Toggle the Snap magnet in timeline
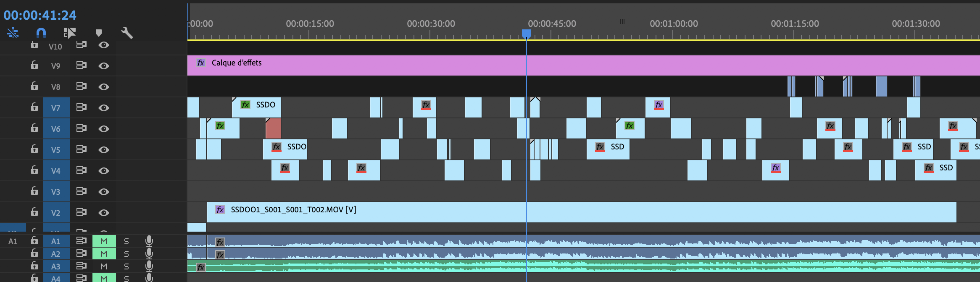Image resolution: width=980 pixels, height=282 pixels. click(x=41, y=33)
